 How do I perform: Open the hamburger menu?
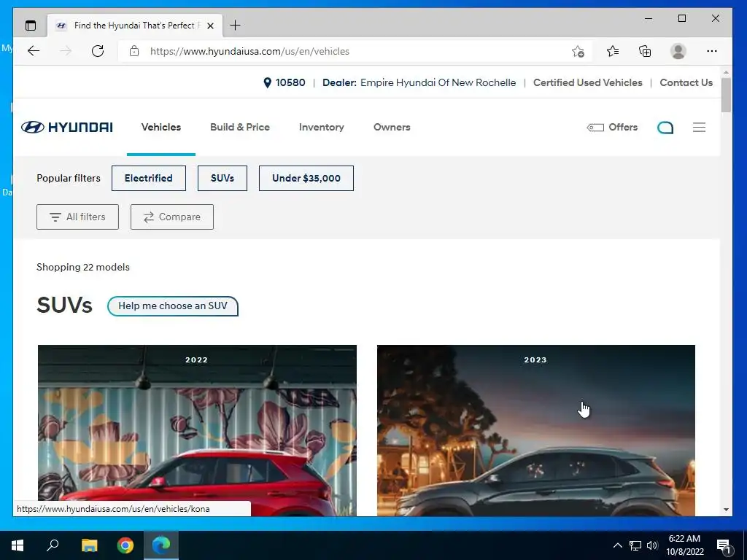(x=699, y=127)
